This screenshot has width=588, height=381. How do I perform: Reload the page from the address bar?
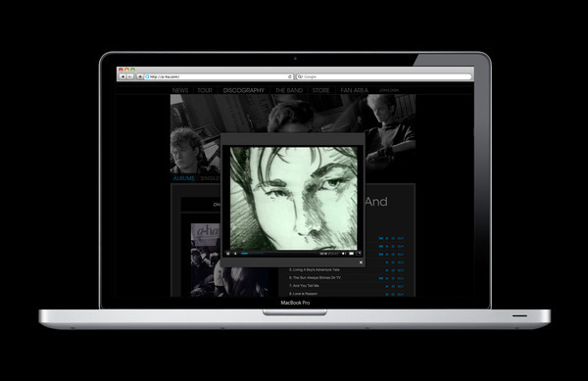290,76
